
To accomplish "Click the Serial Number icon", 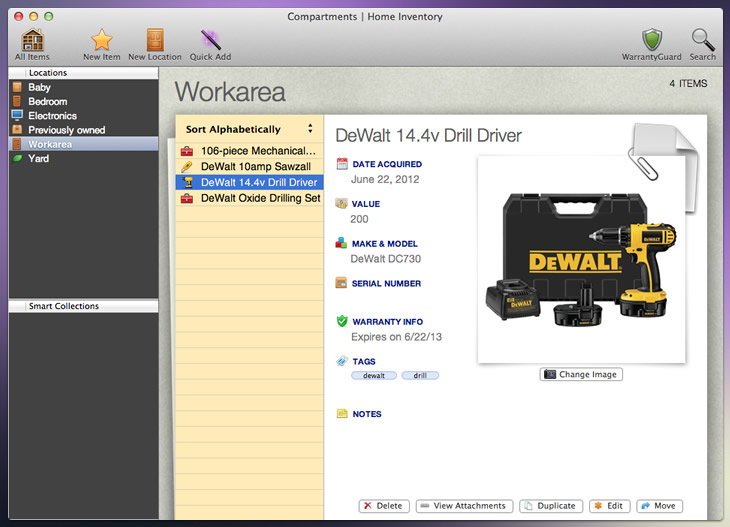I will [341, 283].
